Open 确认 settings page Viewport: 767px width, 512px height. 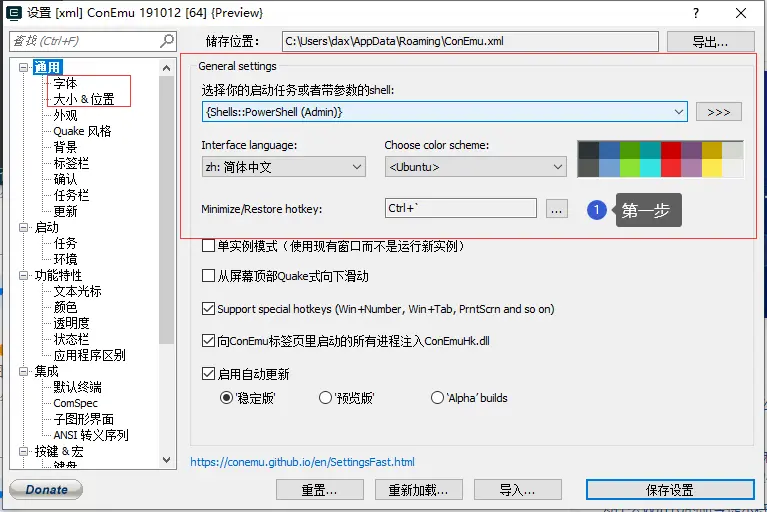[x=65, y=179]
